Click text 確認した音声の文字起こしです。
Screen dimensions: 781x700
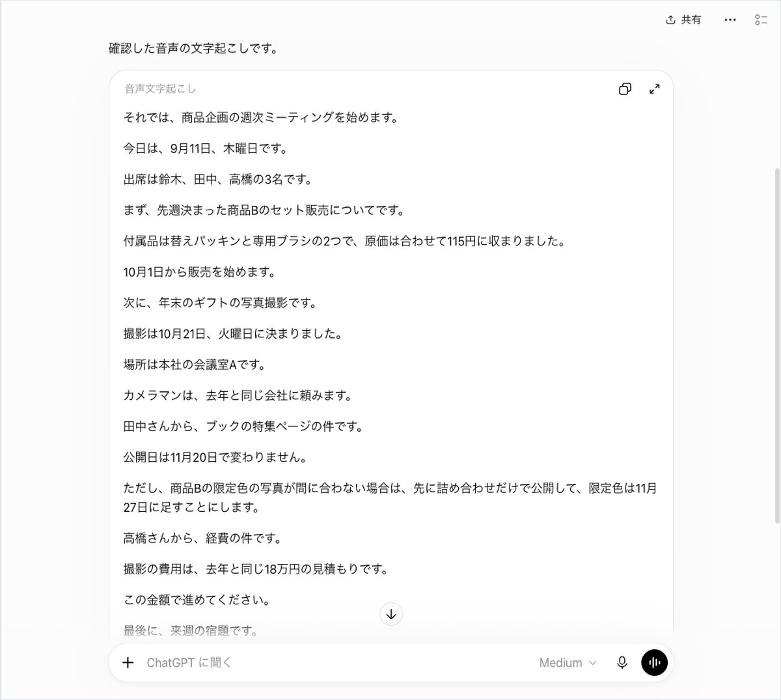coord(193,48)
